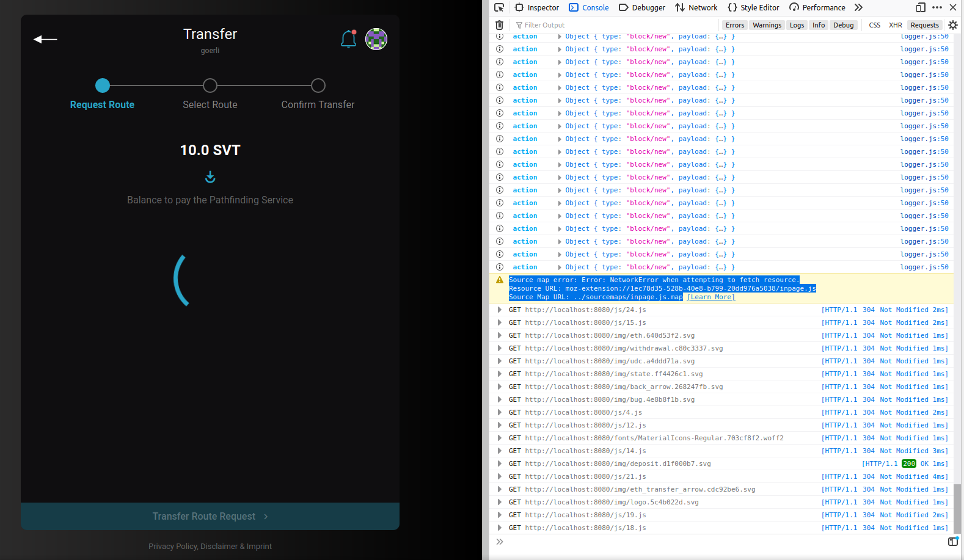Close the developer tools panel
Viewport: 964px width, 560px height.
tap(953, 7)
